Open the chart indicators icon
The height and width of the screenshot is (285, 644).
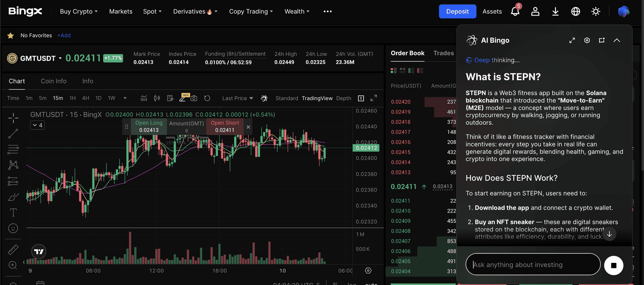pyautogui.click(x=144, y=98)
